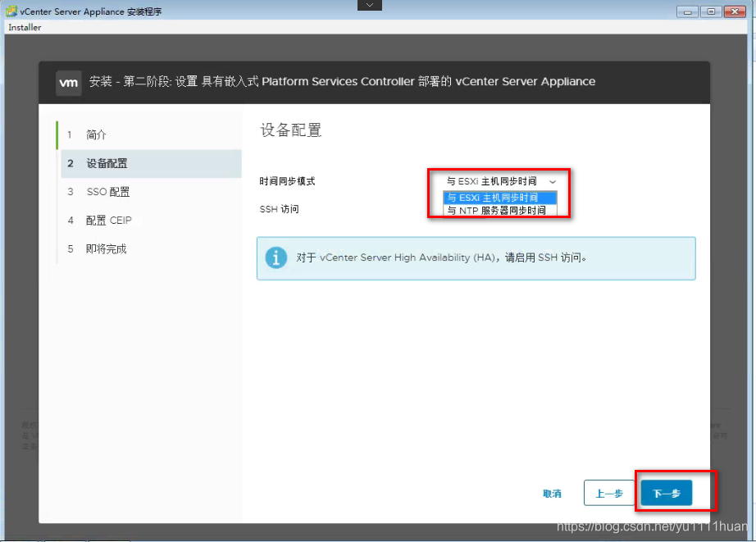Go to step 1 简介
The height and width of the screenshot is (542, 756).
pos(149,134)
